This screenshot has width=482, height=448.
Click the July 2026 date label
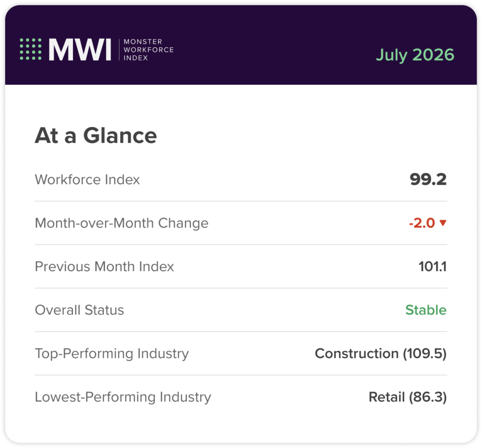click(x=415, y=55)
